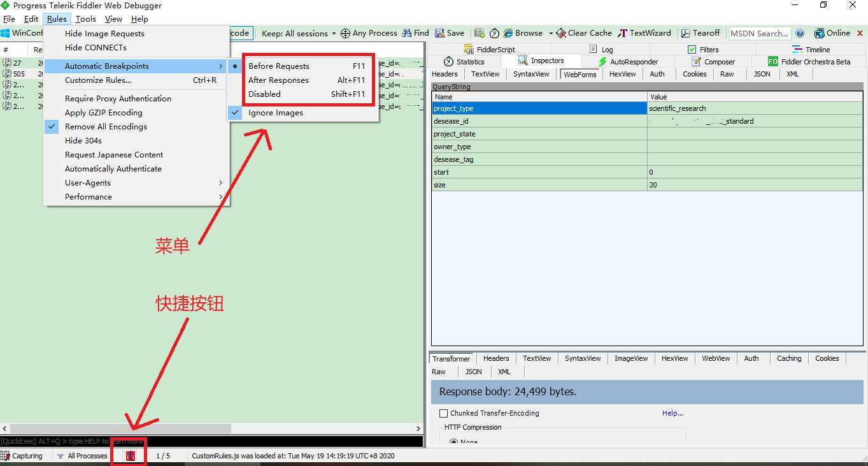Click the Help... link

672,413
